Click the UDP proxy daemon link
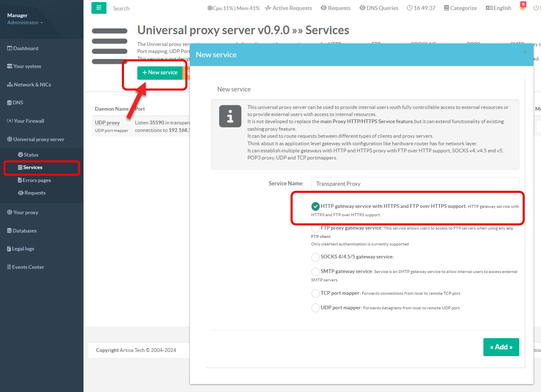The height and width of the screenshot is (392, 541). 107,123
